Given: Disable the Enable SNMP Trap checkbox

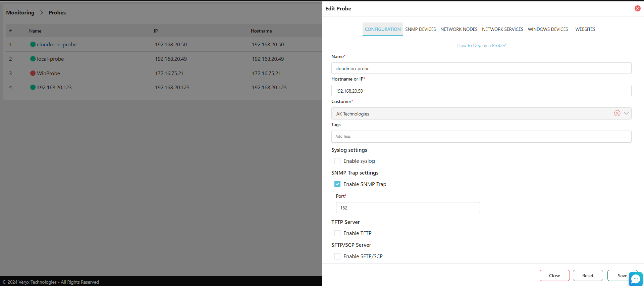Looking at the screenshot, I should 337,184.
